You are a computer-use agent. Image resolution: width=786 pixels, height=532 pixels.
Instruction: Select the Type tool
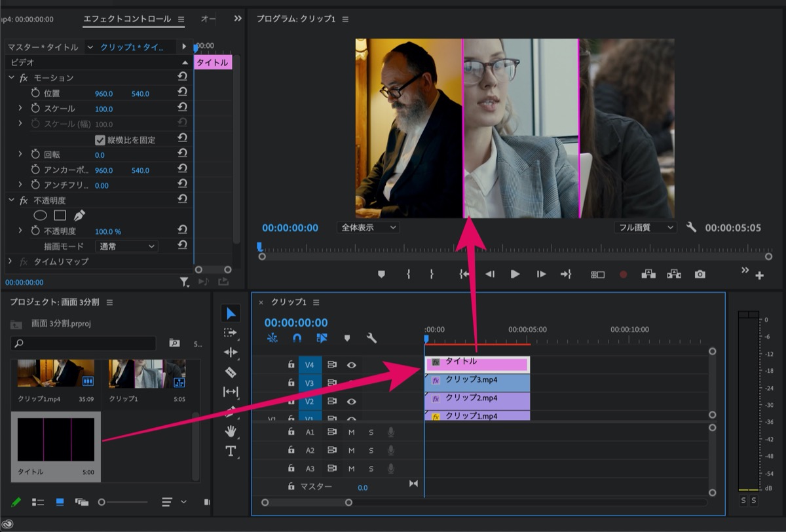[x=231, y=451]
